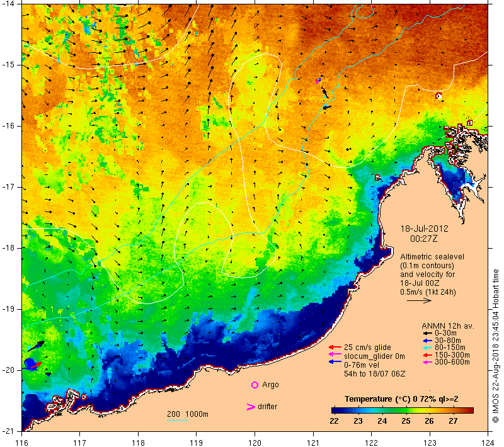Click the -14 latitude axis label
This screenshot has width=504, height=447.
[8, 4]
